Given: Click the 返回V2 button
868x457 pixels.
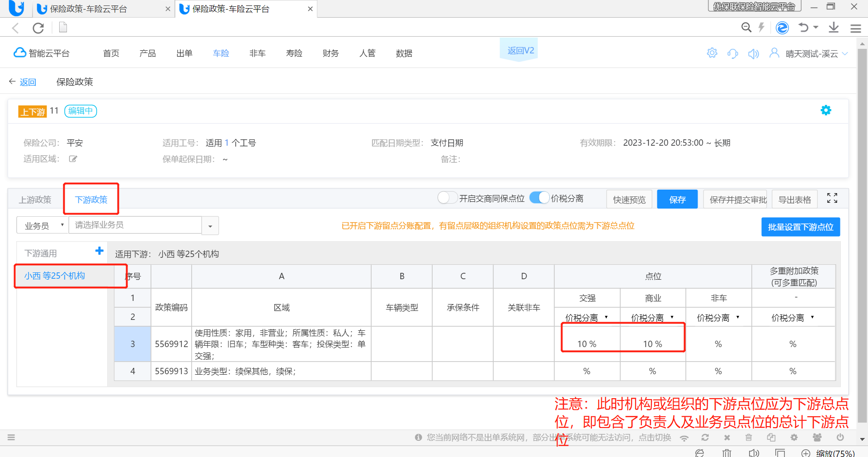Looking at the screenshot, I should [x=519, y=50].
